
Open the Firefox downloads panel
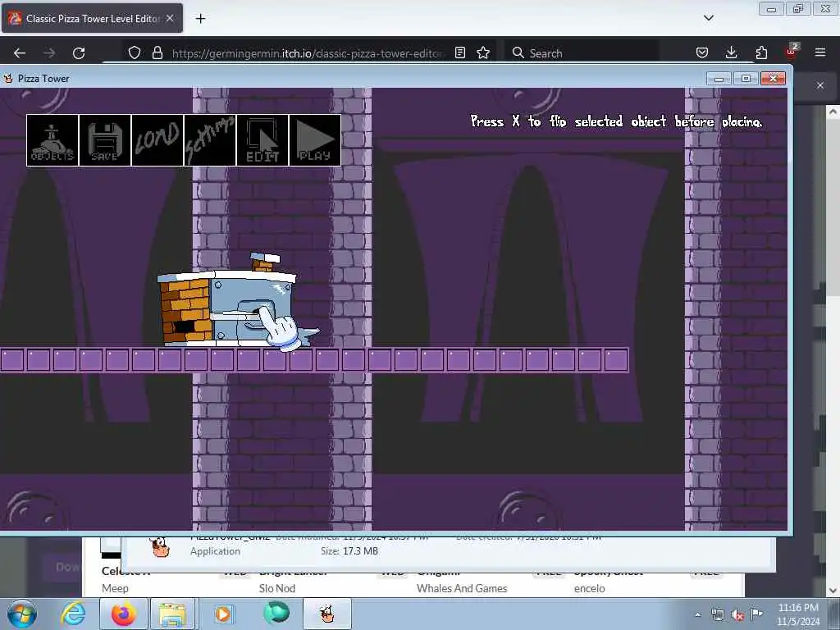(731, 52)
